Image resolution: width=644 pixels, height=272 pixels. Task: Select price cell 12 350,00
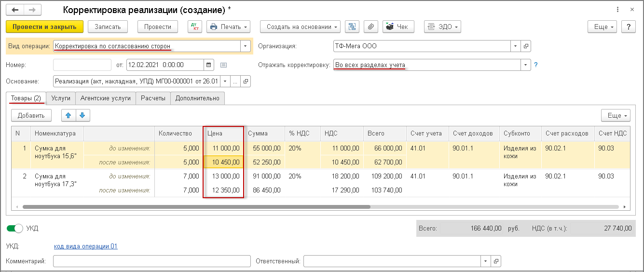[x=223, y=190]
